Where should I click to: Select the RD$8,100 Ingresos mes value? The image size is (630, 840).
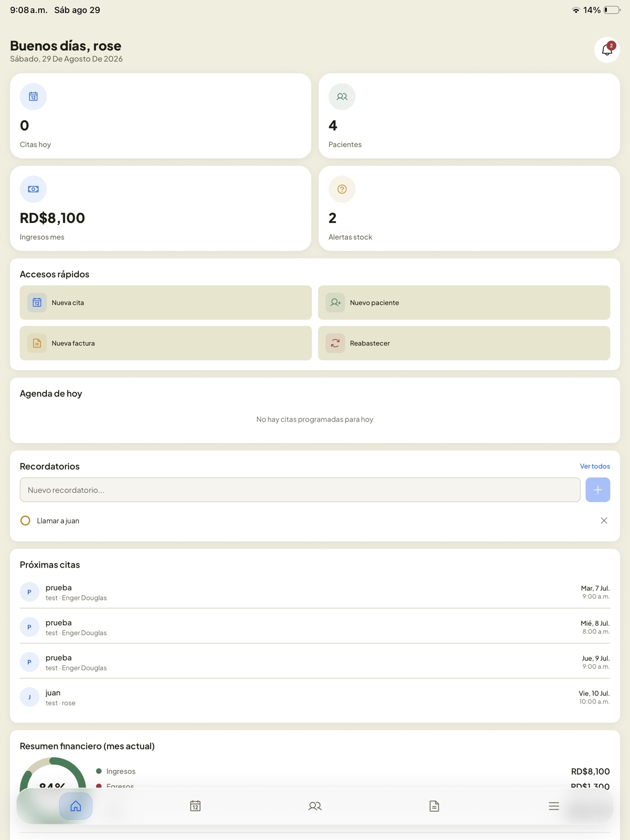(x=52, y=218)
